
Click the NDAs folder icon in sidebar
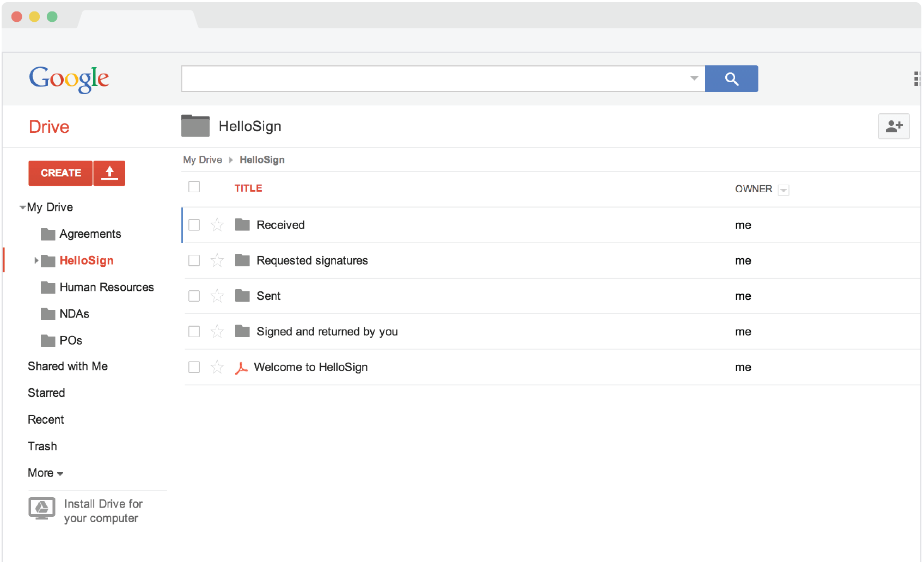coord(48,314)
